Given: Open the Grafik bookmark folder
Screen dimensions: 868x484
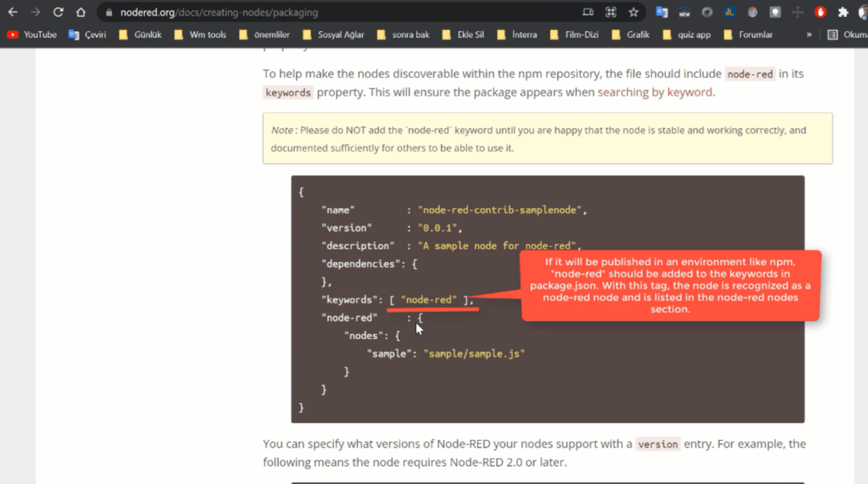Looking at the screenshot, I should 631,35.
